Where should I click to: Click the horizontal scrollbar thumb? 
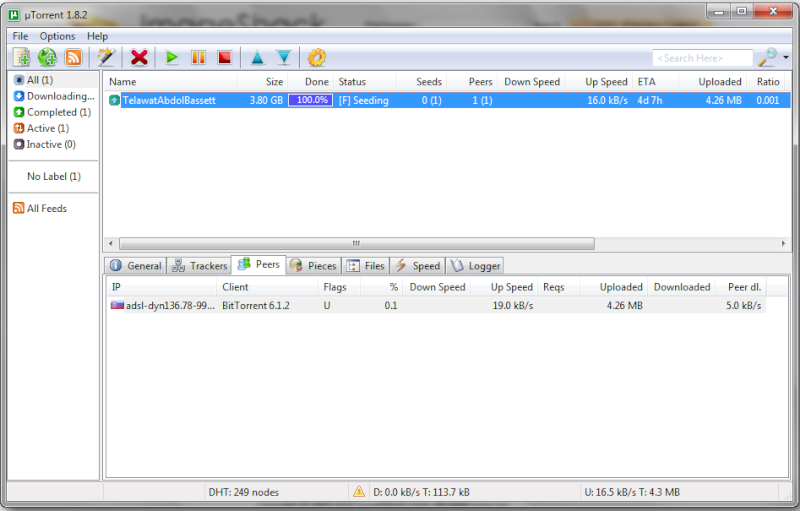tap(357, 244)
